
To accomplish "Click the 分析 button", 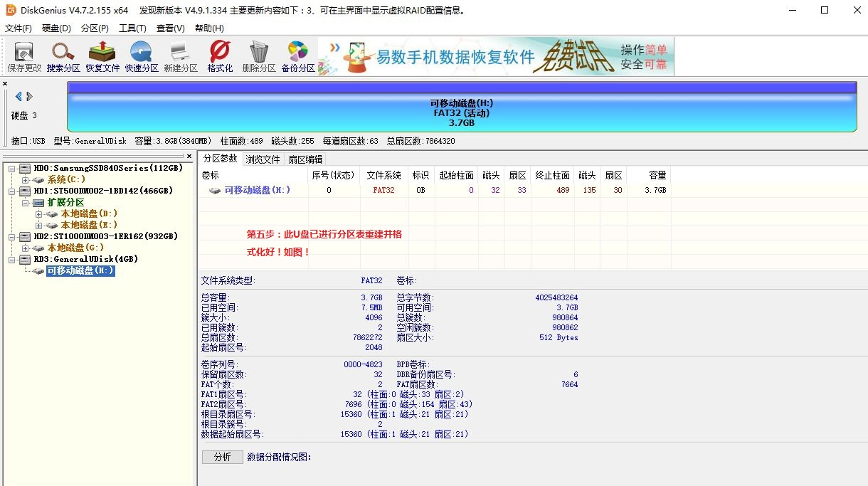I will 223,457.
